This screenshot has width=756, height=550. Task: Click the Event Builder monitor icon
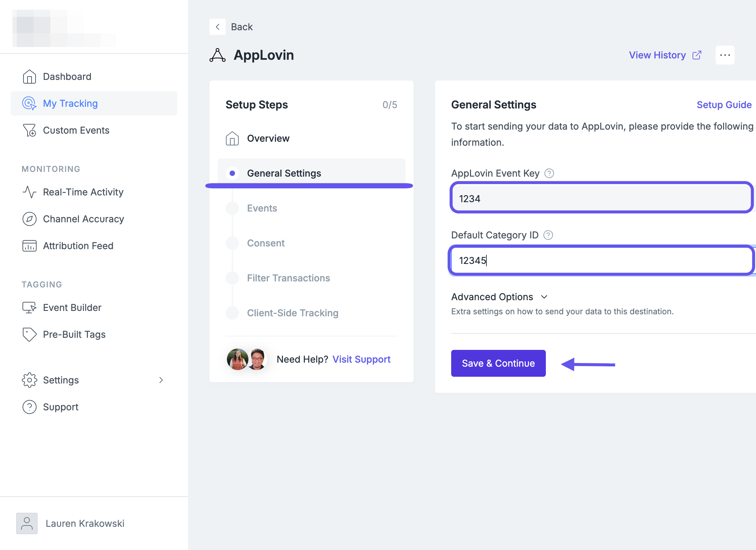click(30, 308)
